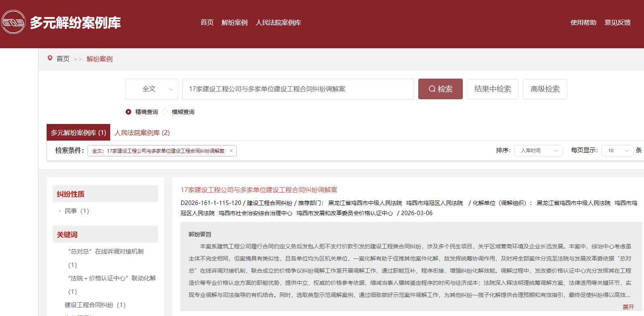This screenshot has width=644, height=316.
Task: Click the site logo emblem
Action: 13,22
